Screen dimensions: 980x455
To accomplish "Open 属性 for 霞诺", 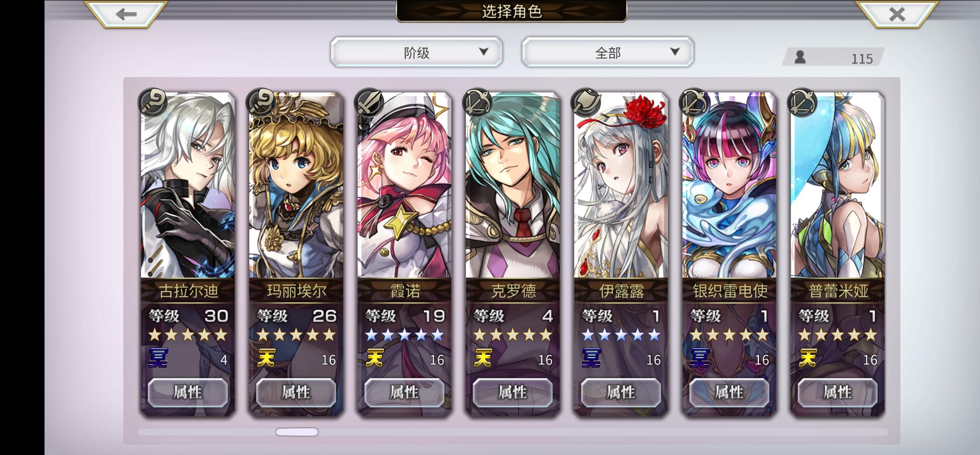I will click(x=404, y=392).
